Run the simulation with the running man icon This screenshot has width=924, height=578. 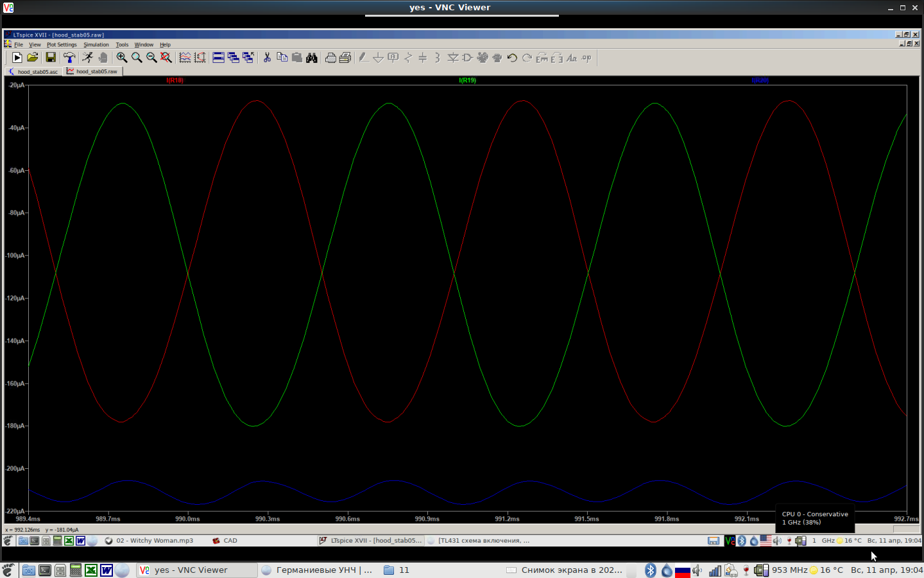(87, 58)
